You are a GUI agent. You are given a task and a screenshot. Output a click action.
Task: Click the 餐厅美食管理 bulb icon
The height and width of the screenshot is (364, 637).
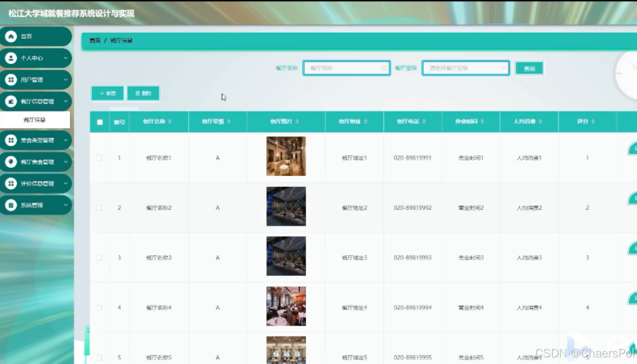click(x=11, y=162)
